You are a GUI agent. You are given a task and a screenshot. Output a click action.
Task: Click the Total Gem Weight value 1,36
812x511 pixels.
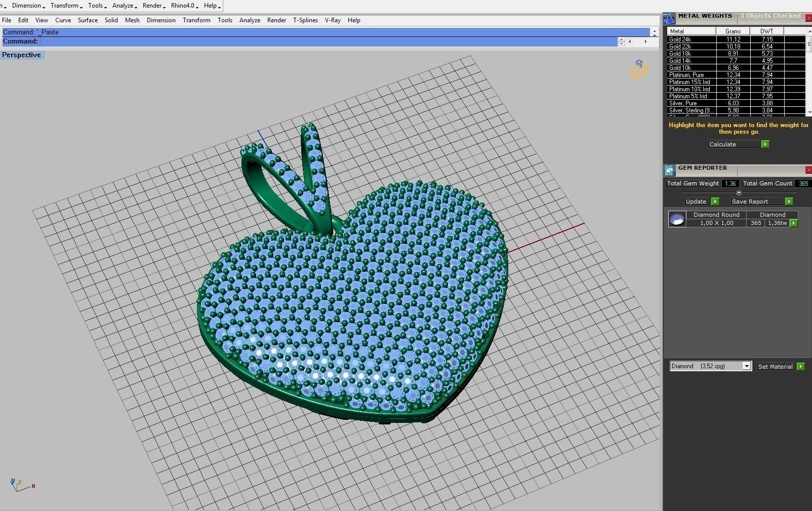[x=730, y=183]
